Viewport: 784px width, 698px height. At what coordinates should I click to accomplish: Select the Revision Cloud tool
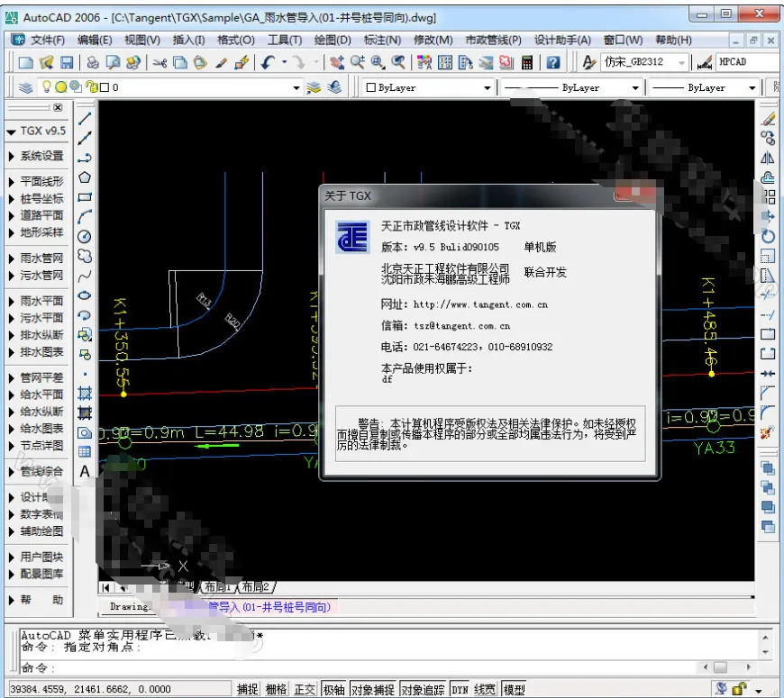click(x=85, y=257)
